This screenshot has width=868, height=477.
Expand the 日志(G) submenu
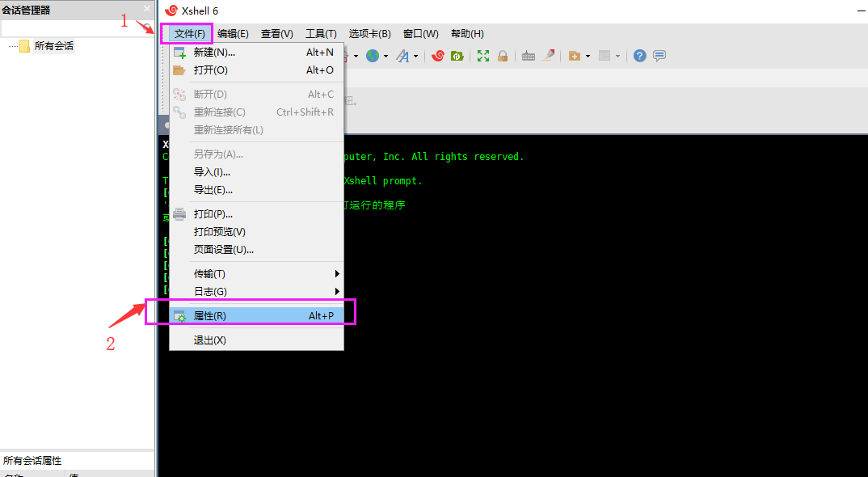click(x=256, y=291)
